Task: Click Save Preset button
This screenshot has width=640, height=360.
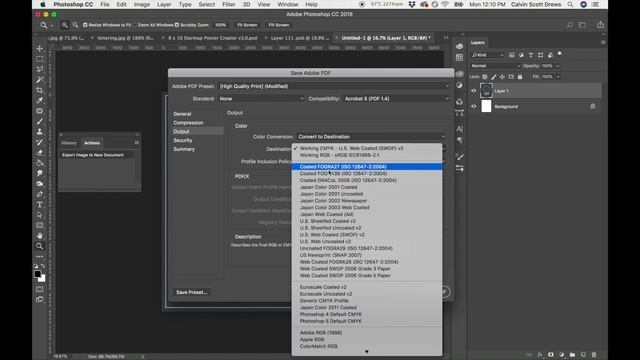Action: [x=191, y=292]
